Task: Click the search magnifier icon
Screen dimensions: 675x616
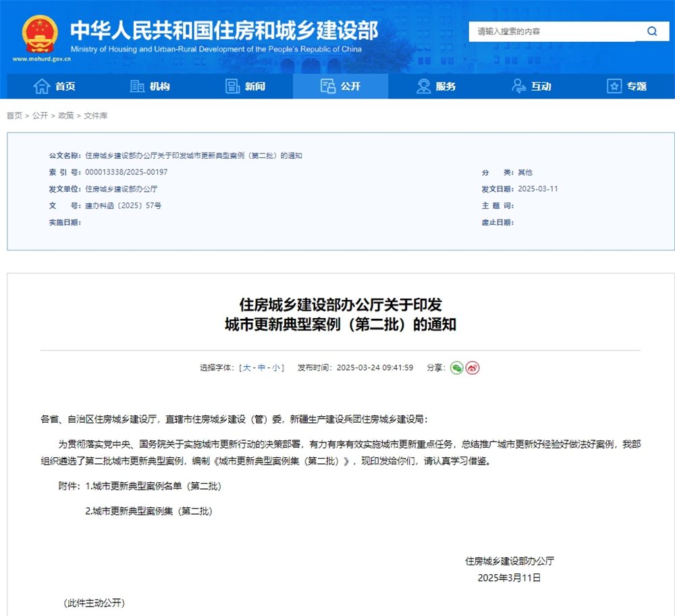Action: point(651,31)
